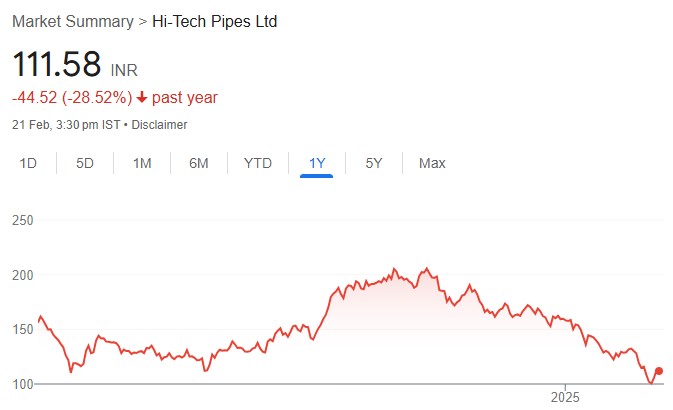Open the Disclaimer link
Viewport: 673px width, 410px height.
160,125
